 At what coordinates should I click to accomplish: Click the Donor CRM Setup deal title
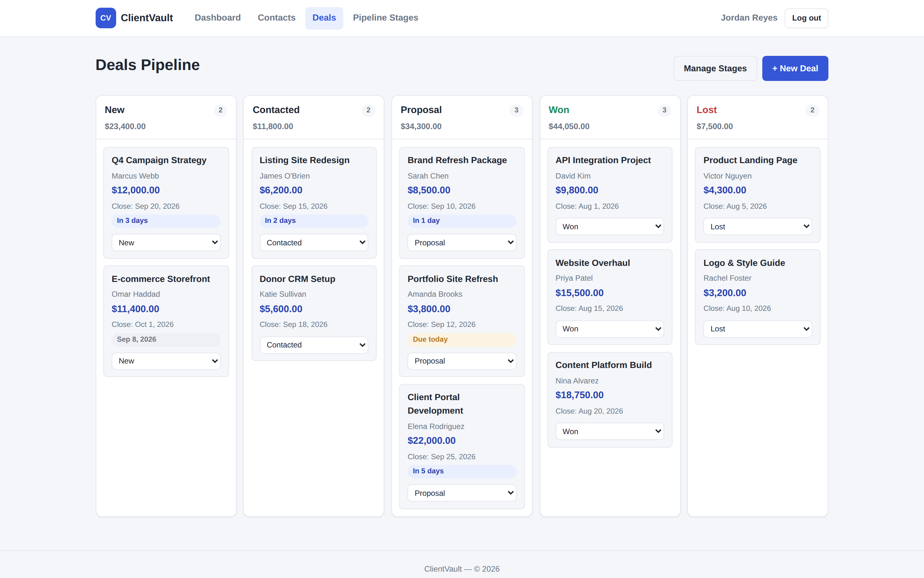click(x=297, y=279)
